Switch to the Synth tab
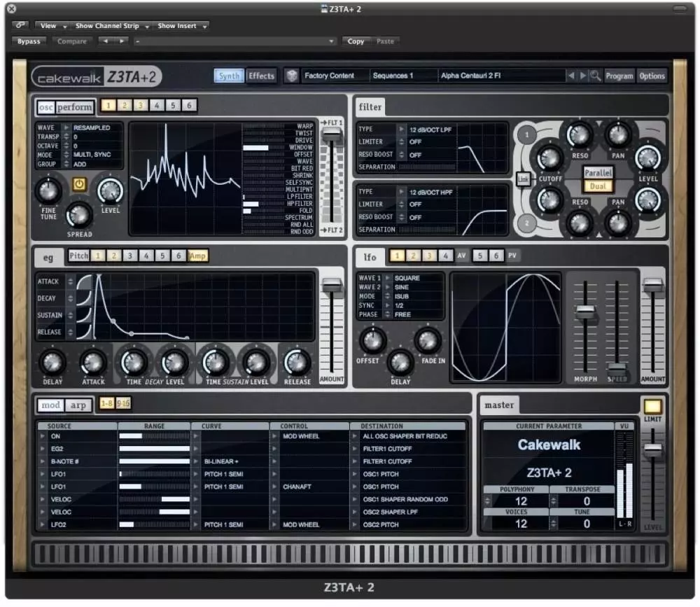The width and height of the screenshot is (700, 607). coord(229,76)
